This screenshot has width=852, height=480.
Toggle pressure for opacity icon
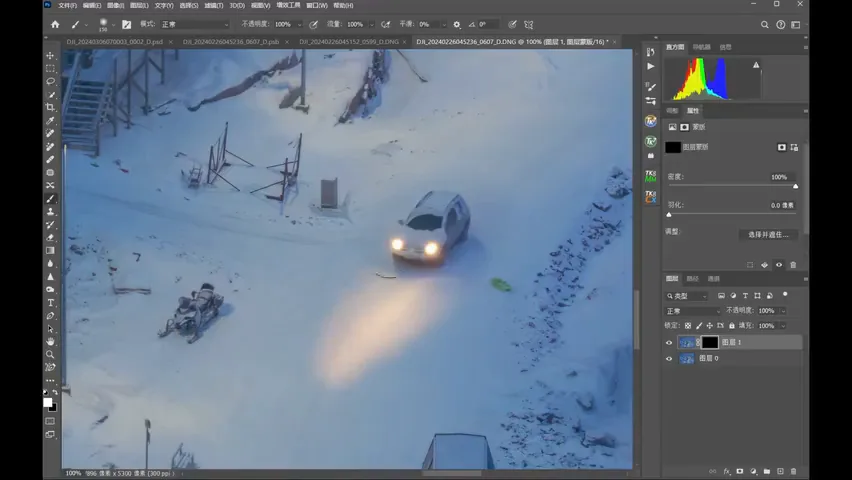314,24
